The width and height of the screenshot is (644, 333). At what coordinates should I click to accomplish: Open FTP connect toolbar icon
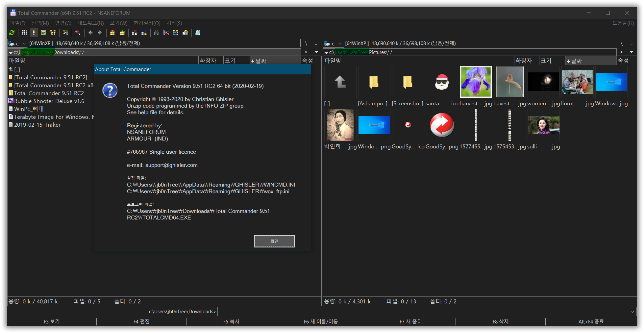point(134,33)
